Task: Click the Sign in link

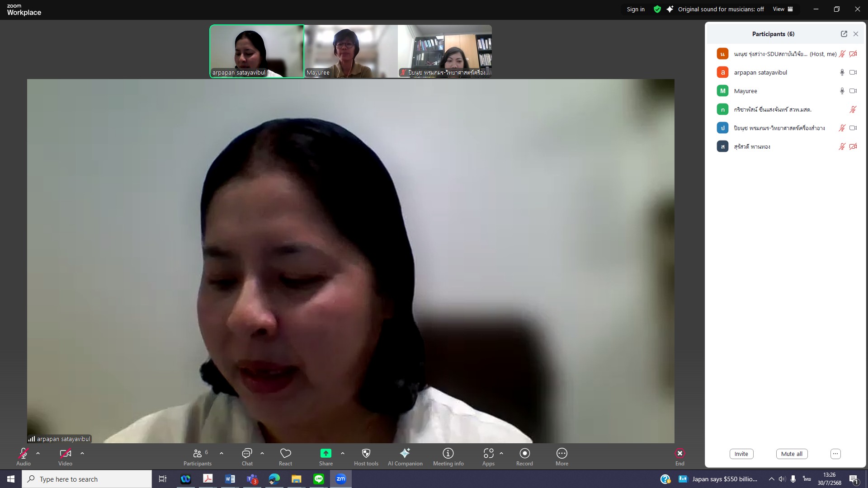Action: click(636, 9)
